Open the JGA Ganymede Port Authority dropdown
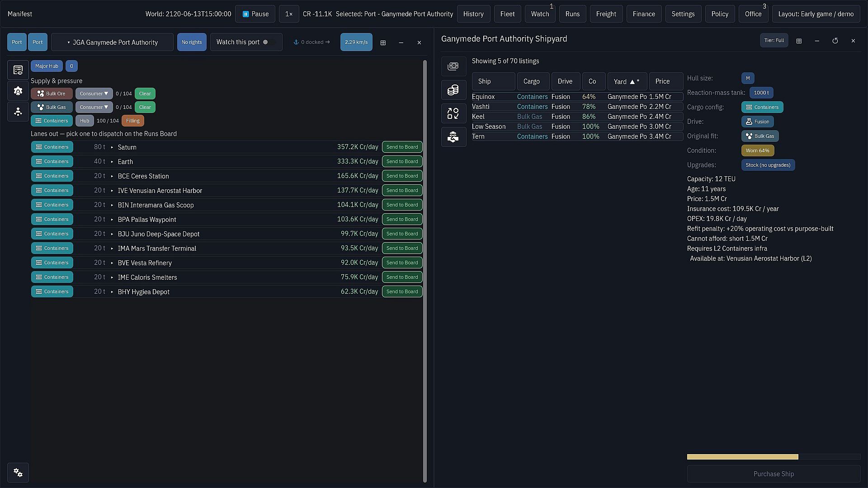 coord(112,42)
